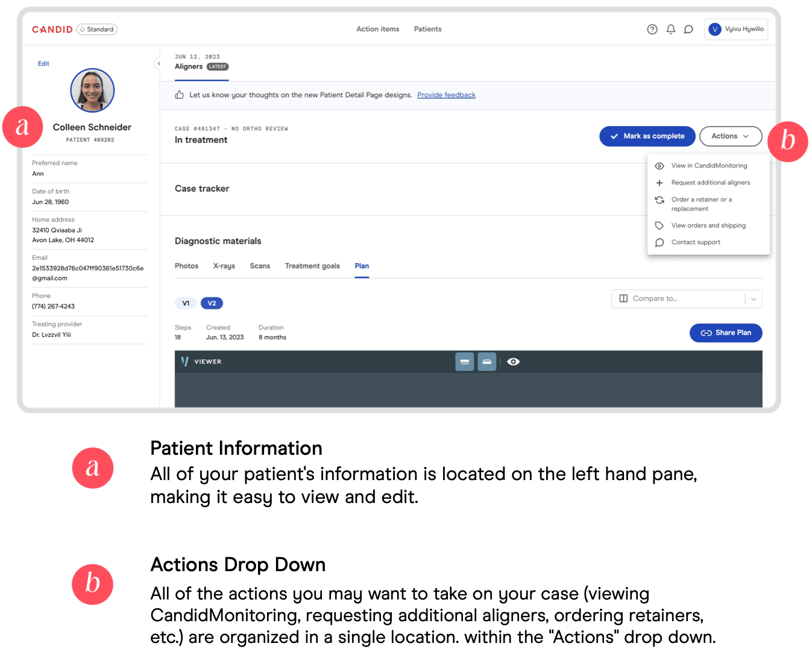812x655 pixels.
Task: Click the Candid logo in the header
Action: (52, 28)
